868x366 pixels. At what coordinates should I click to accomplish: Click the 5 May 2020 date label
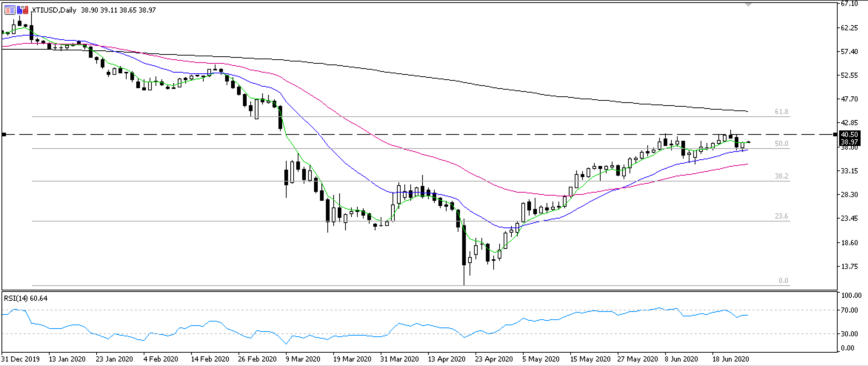[541, 359]
